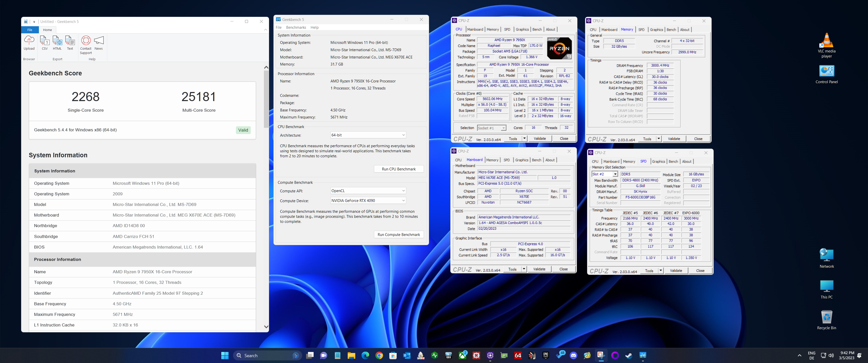Switch to Graphics tab in CPU-Z Memory window

point(656,30)
